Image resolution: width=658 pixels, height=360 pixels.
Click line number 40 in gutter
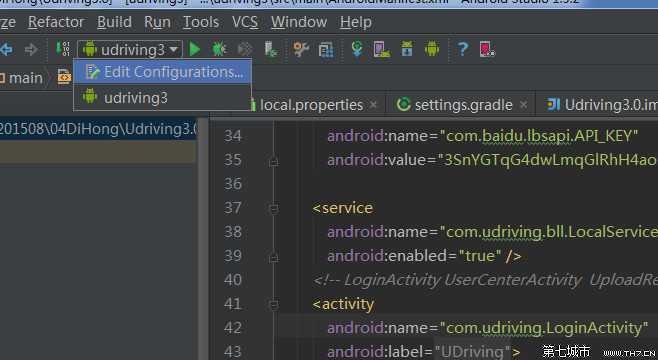[233, 280]
